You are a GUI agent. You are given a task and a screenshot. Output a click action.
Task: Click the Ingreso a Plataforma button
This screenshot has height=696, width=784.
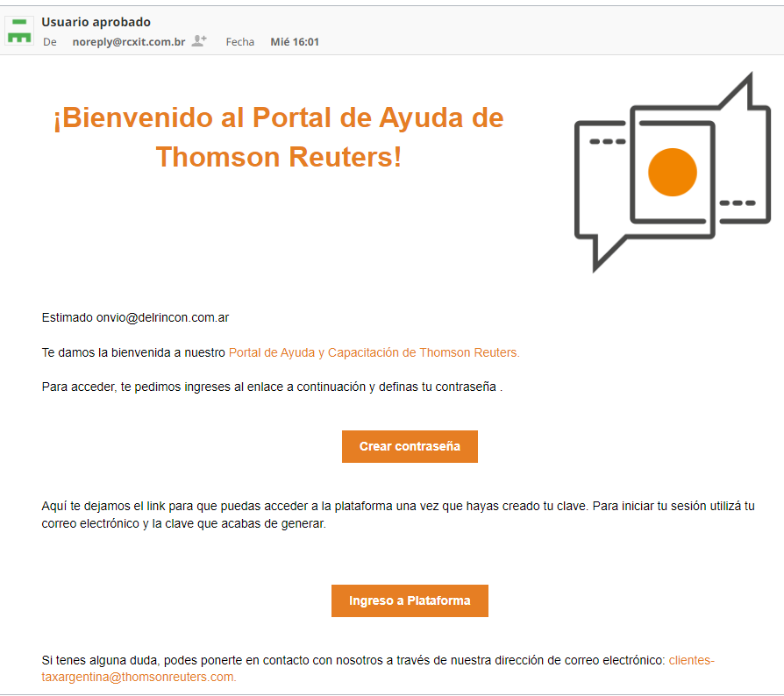coord(410,600)
